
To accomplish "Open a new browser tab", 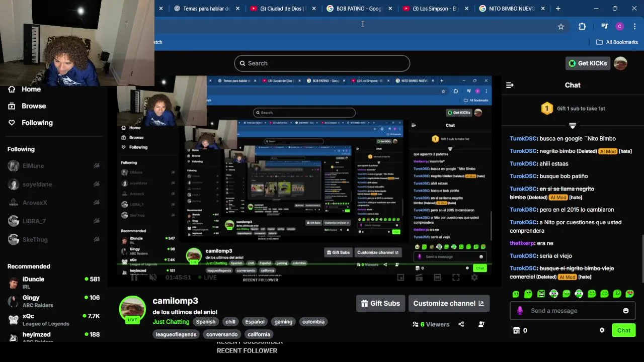I will tap(558, 9).
